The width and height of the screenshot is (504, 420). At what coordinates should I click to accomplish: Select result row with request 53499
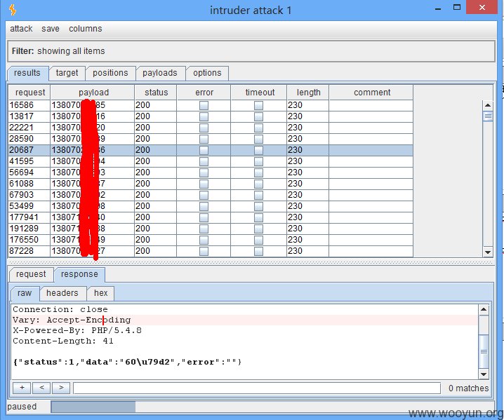click(x=211, y=206)
